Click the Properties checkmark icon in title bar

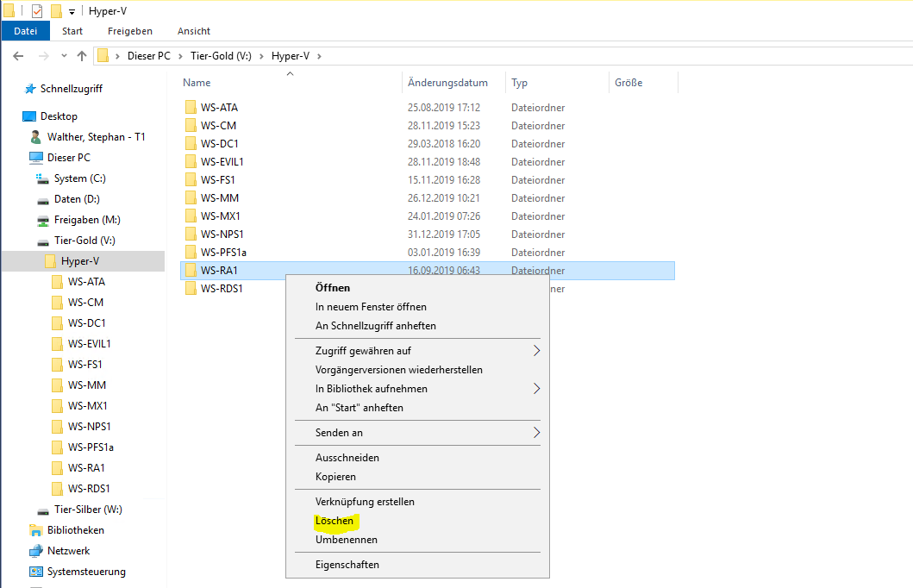pos(37,10)
